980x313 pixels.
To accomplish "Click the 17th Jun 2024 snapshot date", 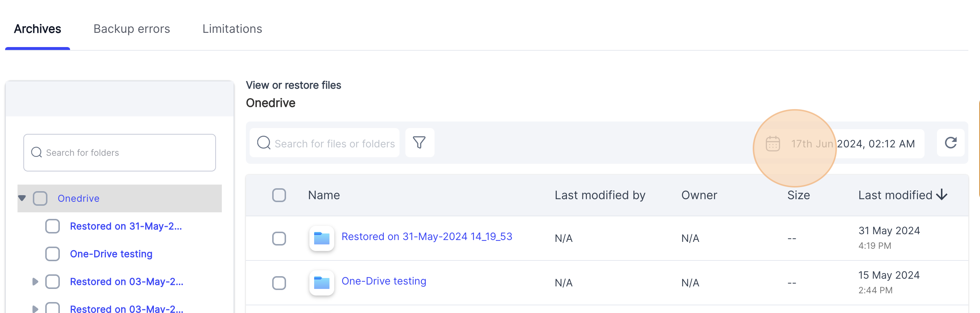I will coord(853,144).
